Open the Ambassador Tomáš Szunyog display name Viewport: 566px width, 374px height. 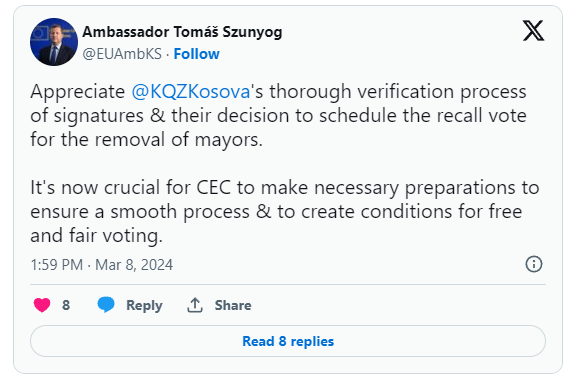tap(182, 32)
